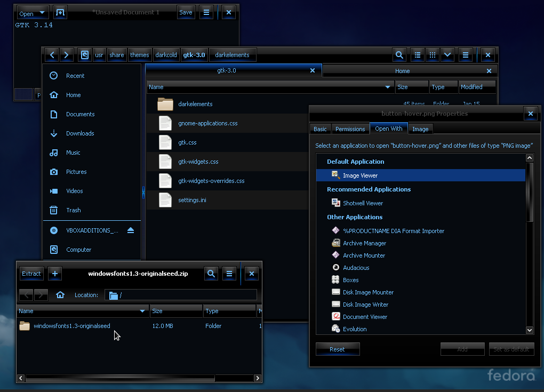Click the Size column header in archive manager
The width and height of the screenshot is (544, 392).
(x=176, y=311)
